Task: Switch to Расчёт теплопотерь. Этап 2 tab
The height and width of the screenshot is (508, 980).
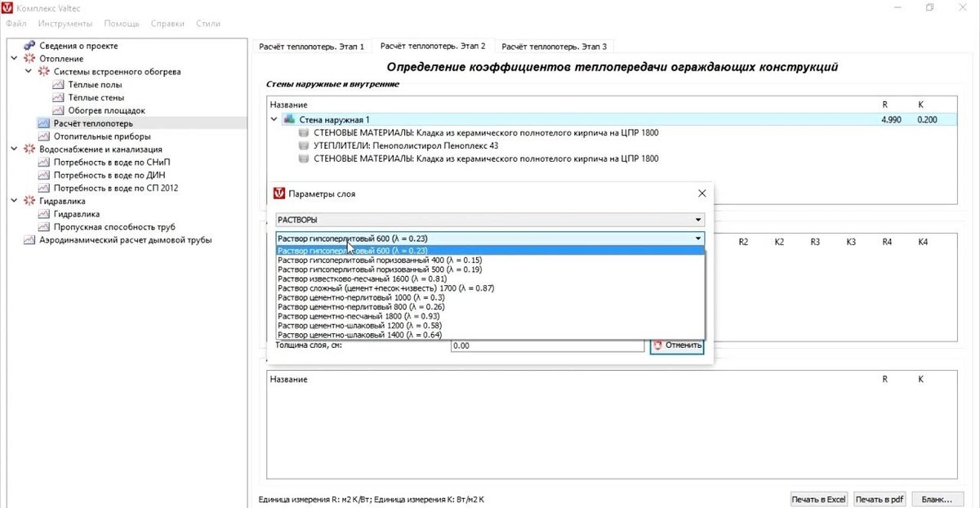Action: click(x=433, y=46)
